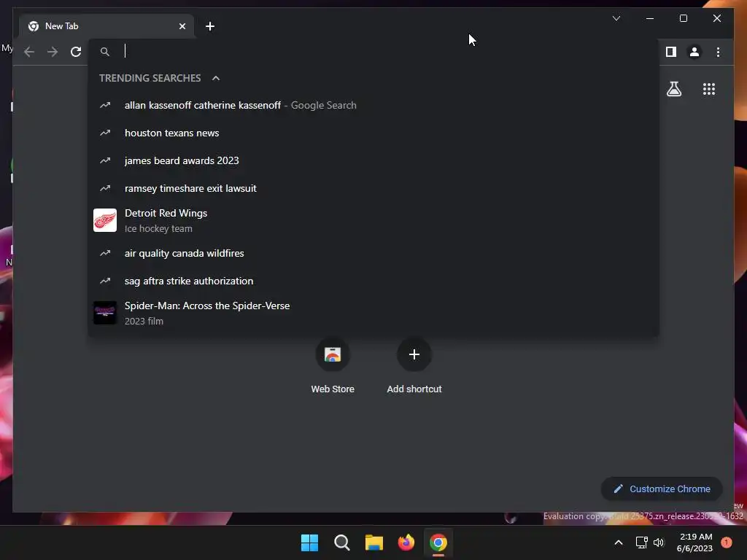Select suggestion ramsey timeshare exit lawsuit

[373, 188]
